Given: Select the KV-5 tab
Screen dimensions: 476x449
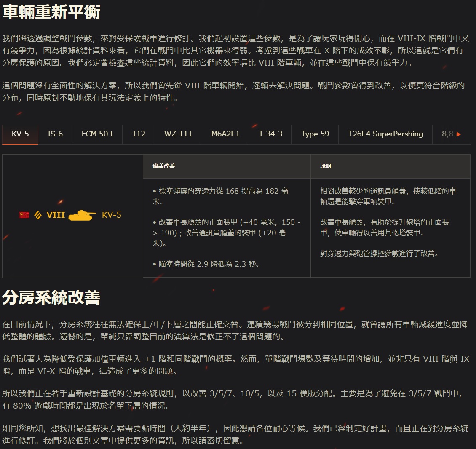Looking at the screenshot, I should click(20, 134).
